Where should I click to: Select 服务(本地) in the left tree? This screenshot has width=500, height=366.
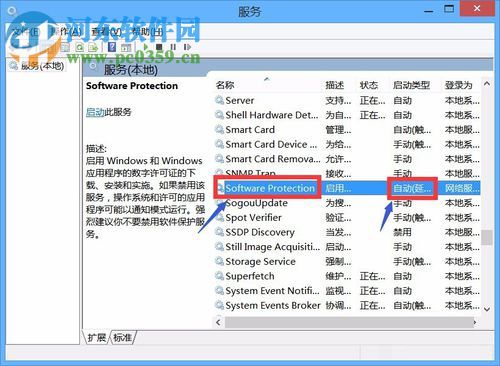click(x=42, y=66)
